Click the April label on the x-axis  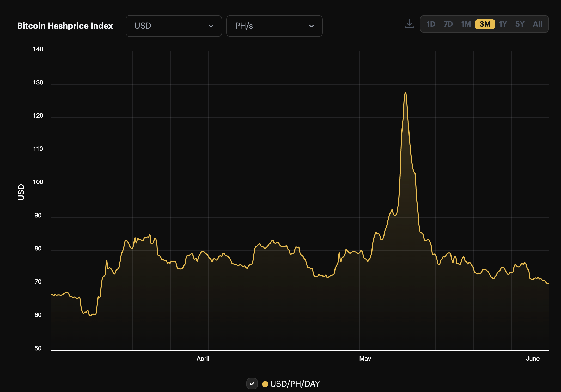click(203, 358)
